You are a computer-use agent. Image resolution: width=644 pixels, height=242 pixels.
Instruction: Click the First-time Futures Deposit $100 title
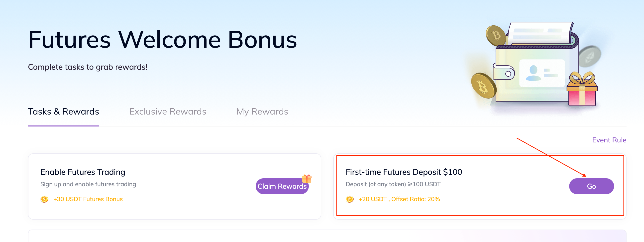[x=404, y=172]
